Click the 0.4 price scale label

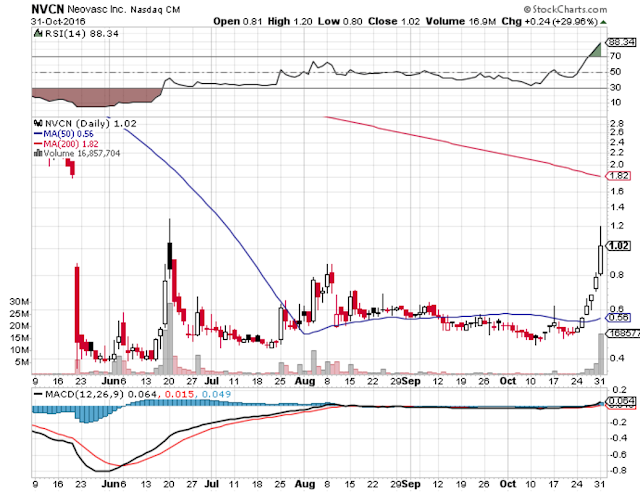click(616, 358)
